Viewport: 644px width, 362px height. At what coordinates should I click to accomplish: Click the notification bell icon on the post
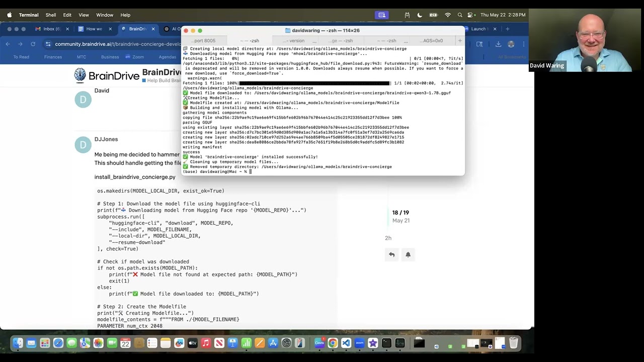pyautogui.click(x=408, y=254)
